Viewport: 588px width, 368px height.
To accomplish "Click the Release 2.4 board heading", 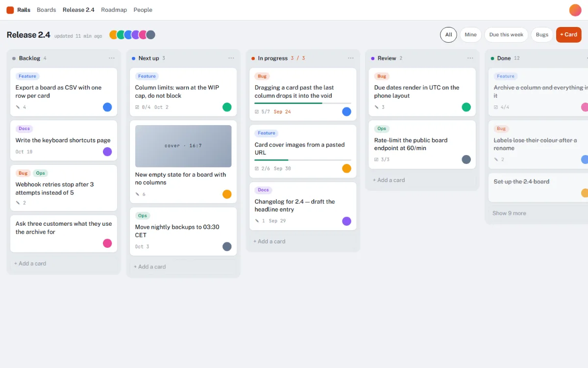I will 28,35.
